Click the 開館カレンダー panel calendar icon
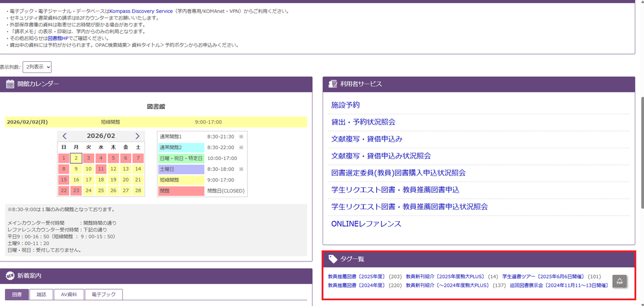This screenshot has height=306, width=644. [x=10, y=84]
